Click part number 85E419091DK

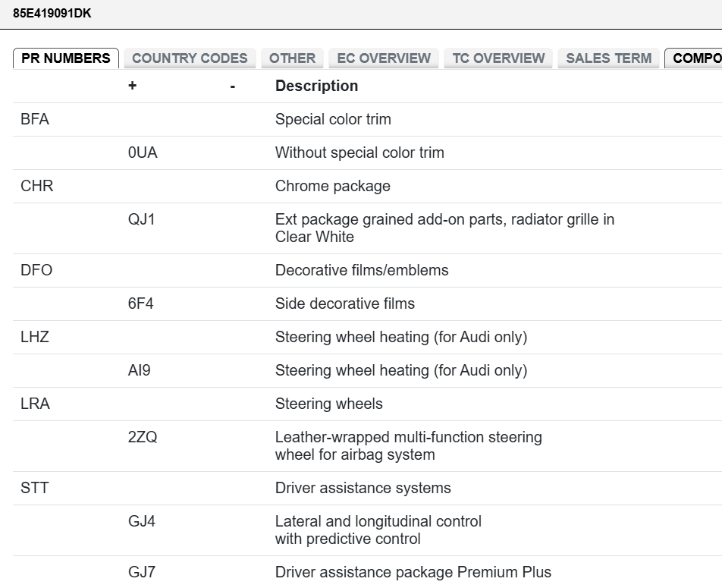(x=52, y=14)
